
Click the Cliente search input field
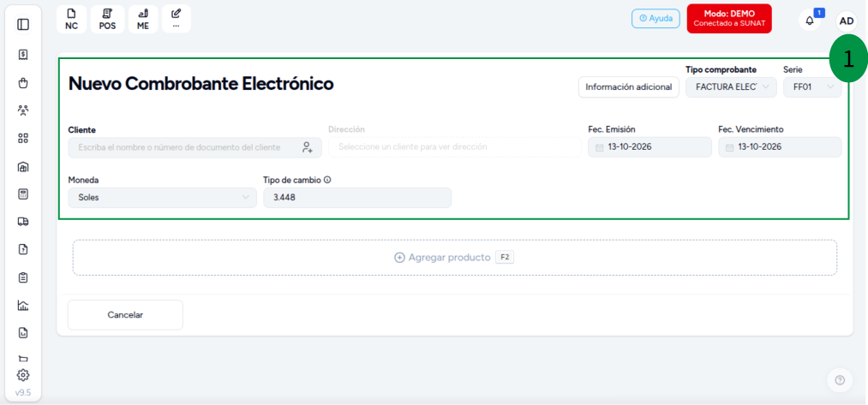tap(195, 148)
